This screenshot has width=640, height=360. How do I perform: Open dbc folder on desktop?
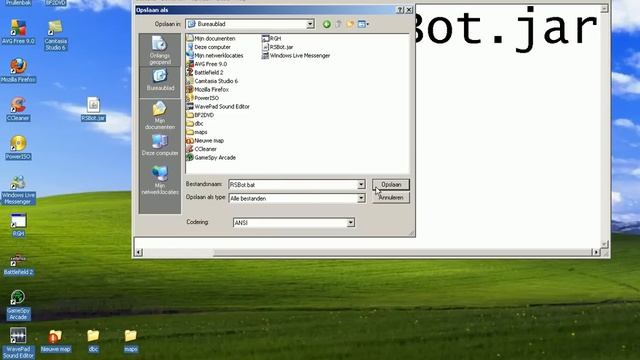93,341
